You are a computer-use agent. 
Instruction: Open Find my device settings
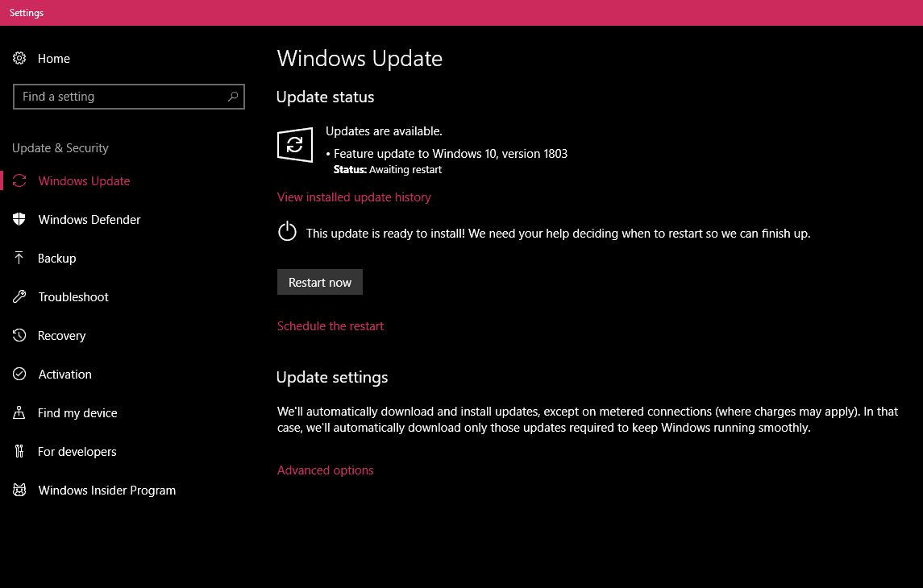(77, 413)
